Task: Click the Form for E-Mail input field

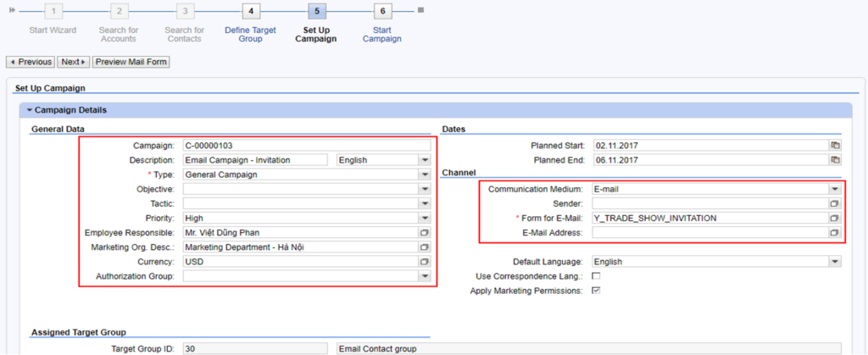Action: (711, 218)
